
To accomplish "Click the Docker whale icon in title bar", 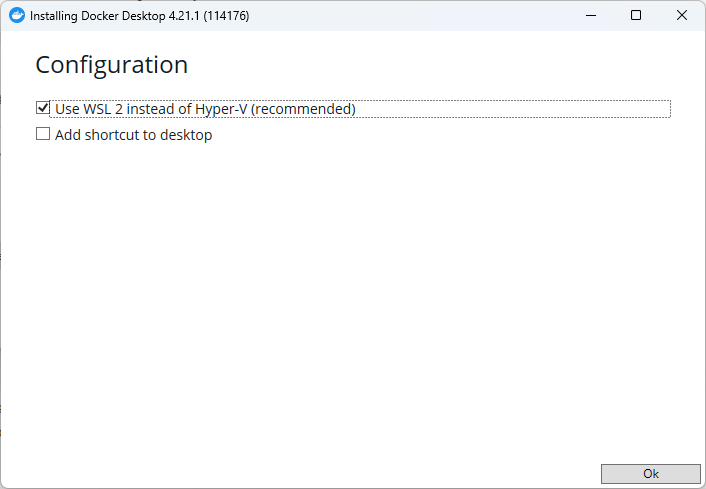I will coord(17,15).
